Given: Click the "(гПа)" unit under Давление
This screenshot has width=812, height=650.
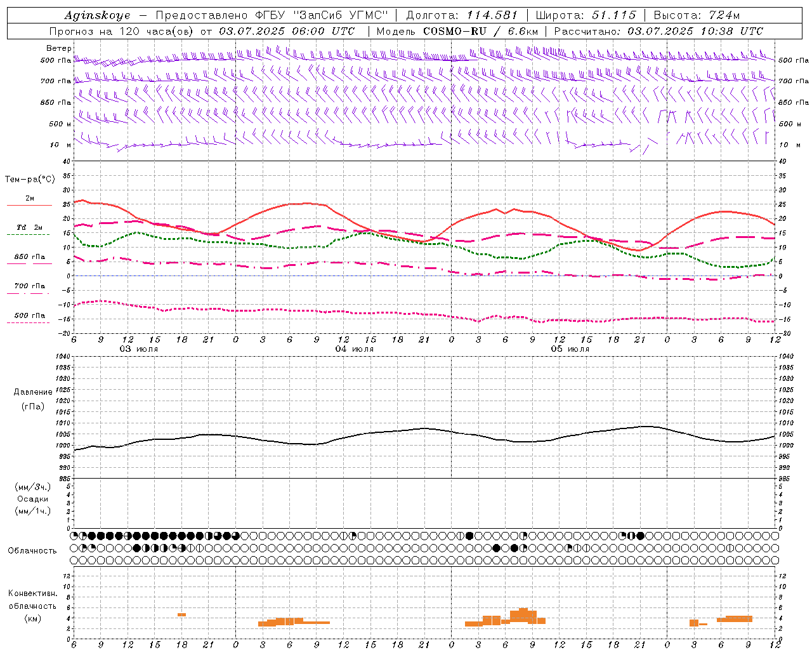Looking at the screenshot, I should (32, 406).
